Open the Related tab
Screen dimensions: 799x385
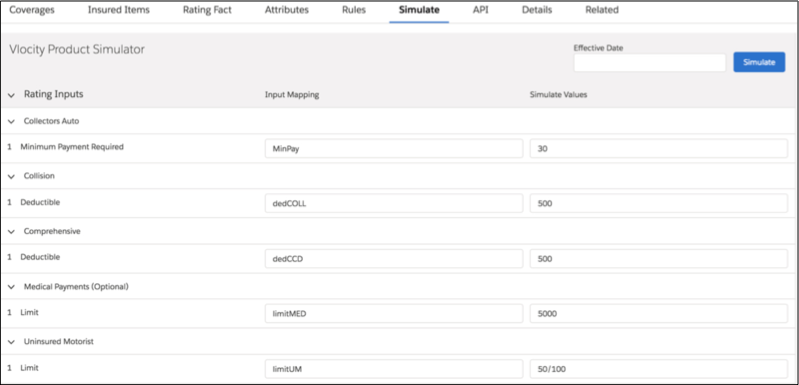[602, 10]
